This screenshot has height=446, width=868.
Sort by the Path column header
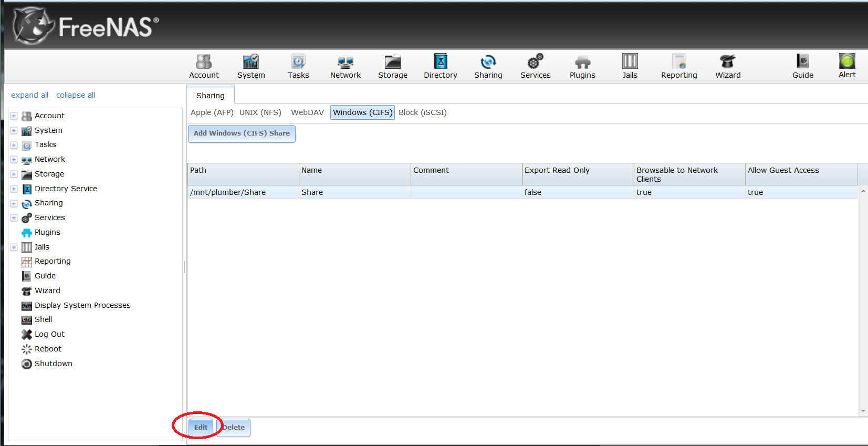[243, 174]
